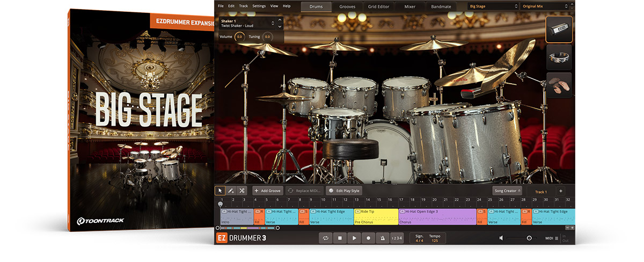
Task: Open the Original Mix preset dropdown
Action: point(544,6)
